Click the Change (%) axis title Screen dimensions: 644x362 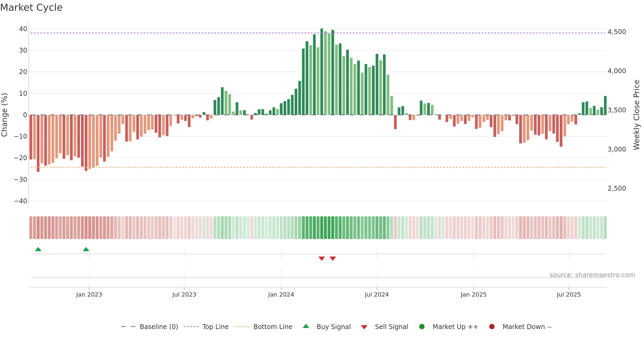click(x=4, y=115)
